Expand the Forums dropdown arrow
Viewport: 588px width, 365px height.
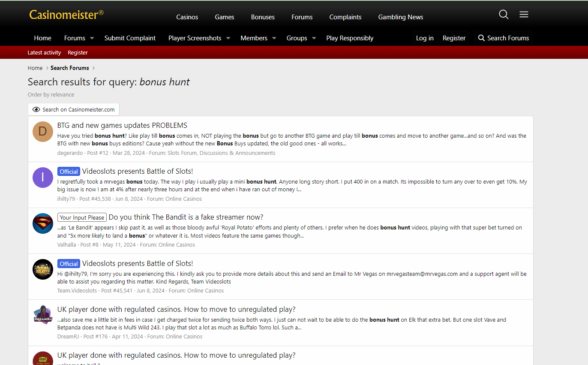pos(92,38)
